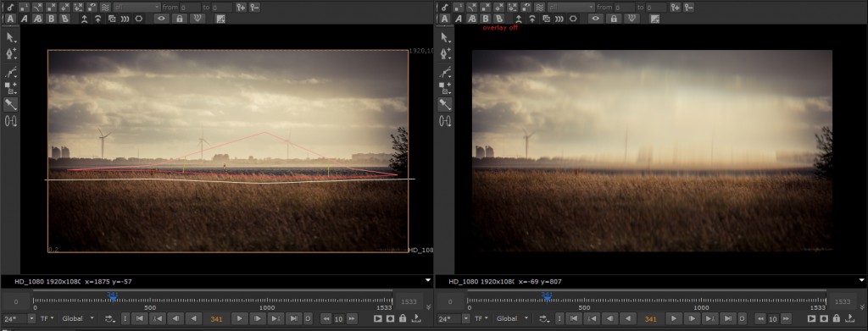
Task: Choose the Bezier pen tool in right viewer
Action: click(x=445, y=53)
